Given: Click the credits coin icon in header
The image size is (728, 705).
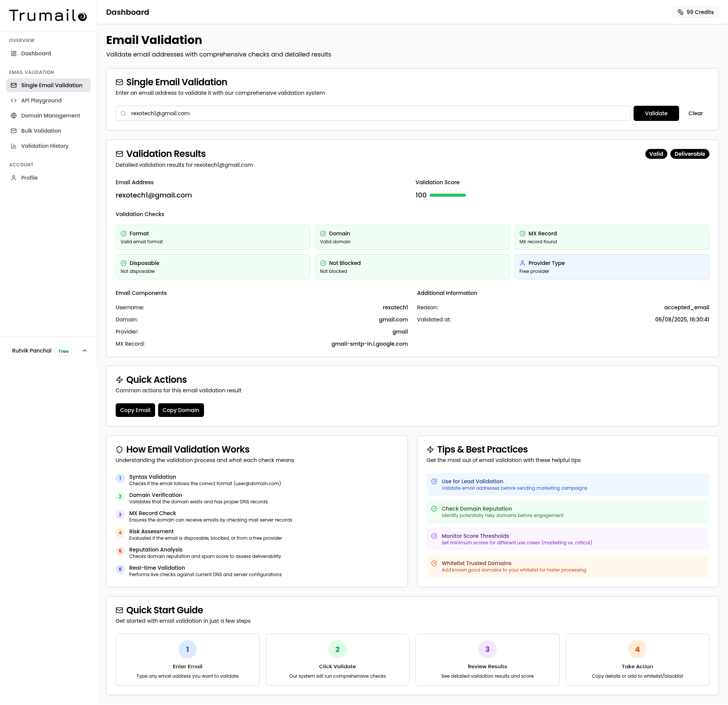Looking at the screenshot, I should pyautogui.click(x=680, y=12).
